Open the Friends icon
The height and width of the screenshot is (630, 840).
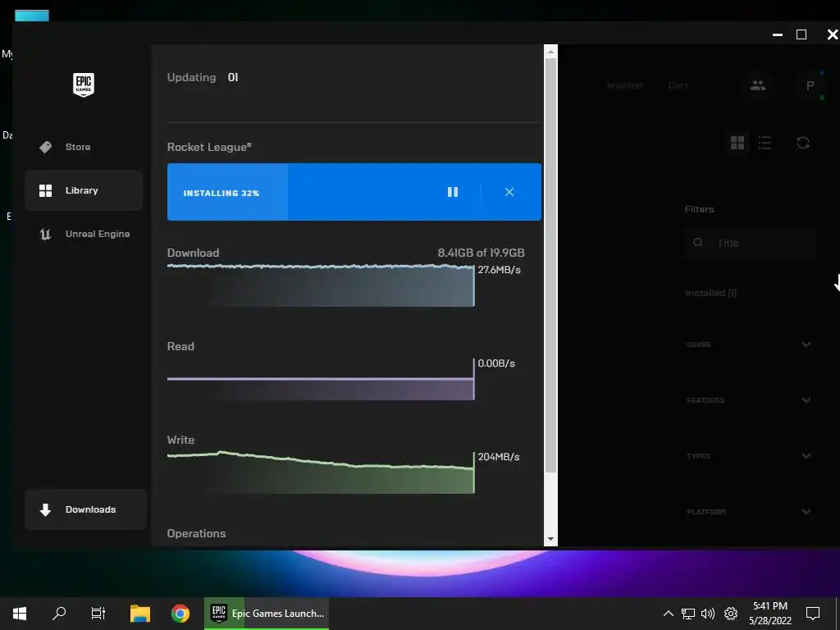tap(758, 85)
